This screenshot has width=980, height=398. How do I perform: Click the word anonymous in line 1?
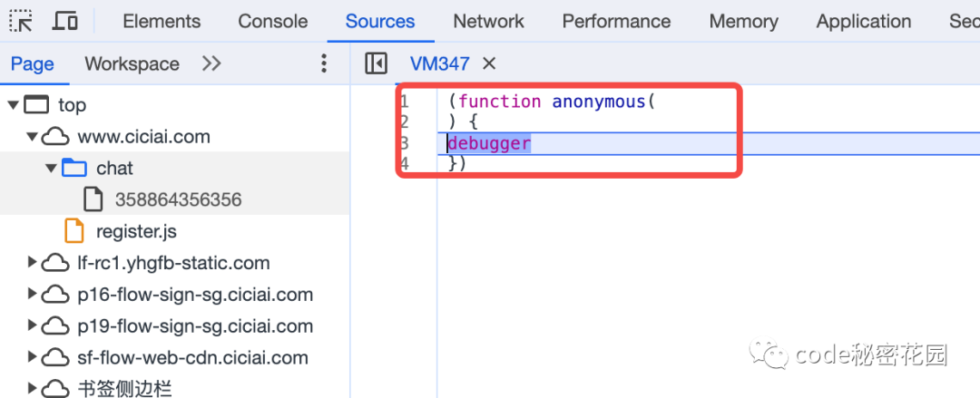pyautogui.click(x=599, y=102)
